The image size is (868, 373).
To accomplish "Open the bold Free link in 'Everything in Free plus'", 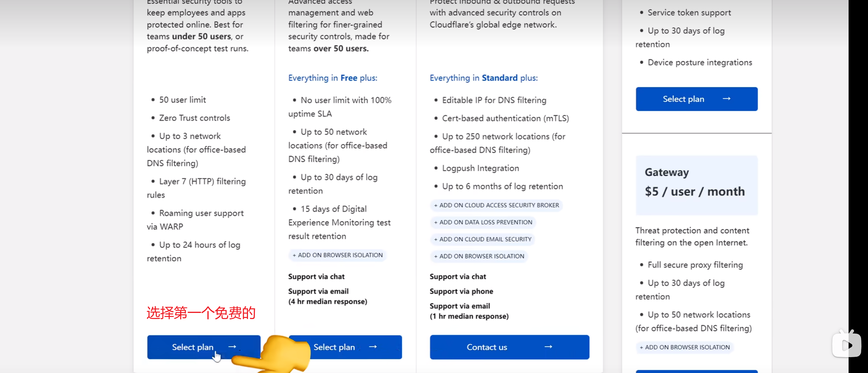I will pos(349,78).
